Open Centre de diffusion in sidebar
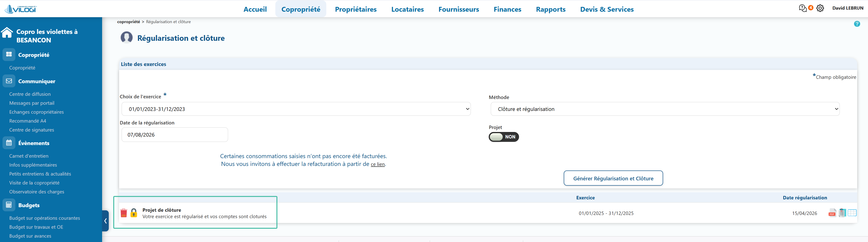This screenshot has width=868, height=242. (30, 94)
